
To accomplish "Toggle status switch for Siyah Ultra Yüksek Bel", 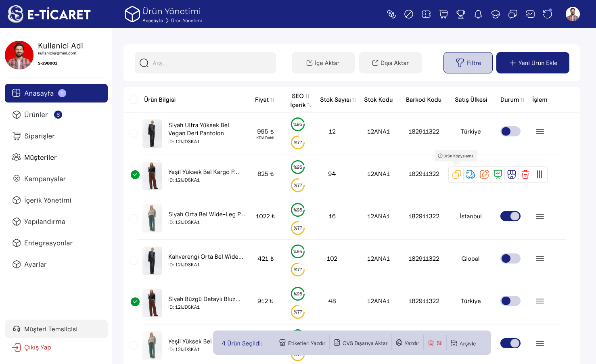I will pyautogui.click(x=510, y=132).
